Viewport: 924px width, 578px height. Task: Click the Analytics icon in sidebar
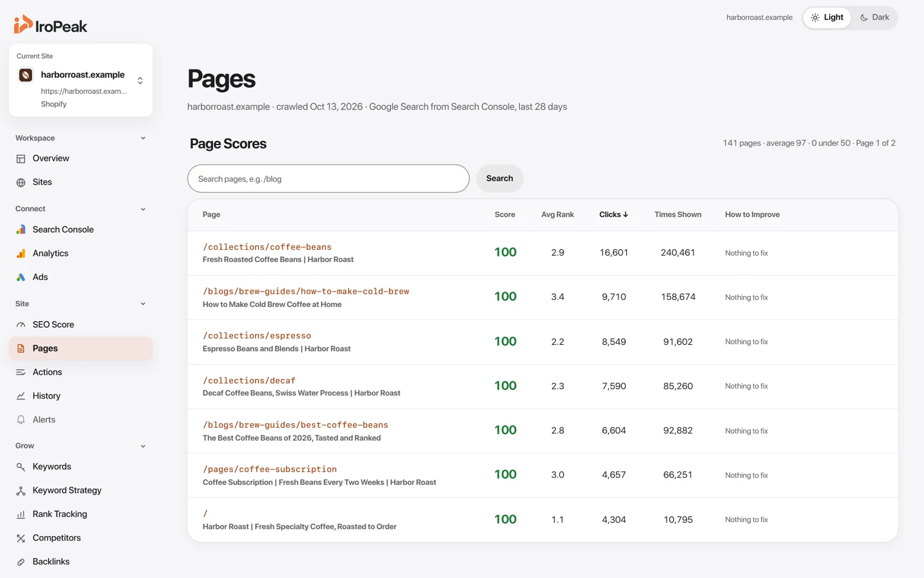[x=21, y=254]
